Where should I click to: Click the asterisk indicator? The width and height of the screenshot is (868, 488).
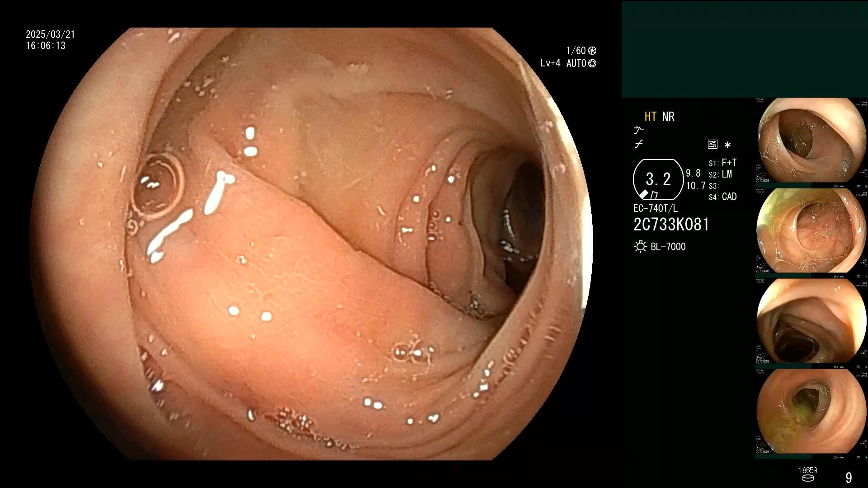pos(727,145)
